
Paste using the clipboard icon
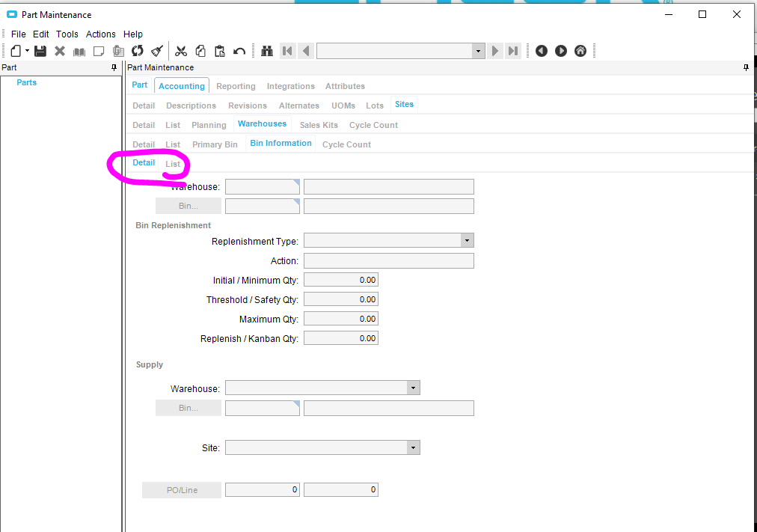[220, 51]
